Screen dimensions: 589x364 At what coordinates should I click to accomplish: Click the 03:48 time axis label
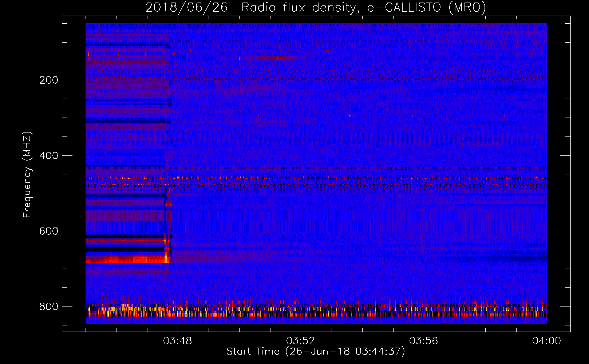tap(177, 341)
